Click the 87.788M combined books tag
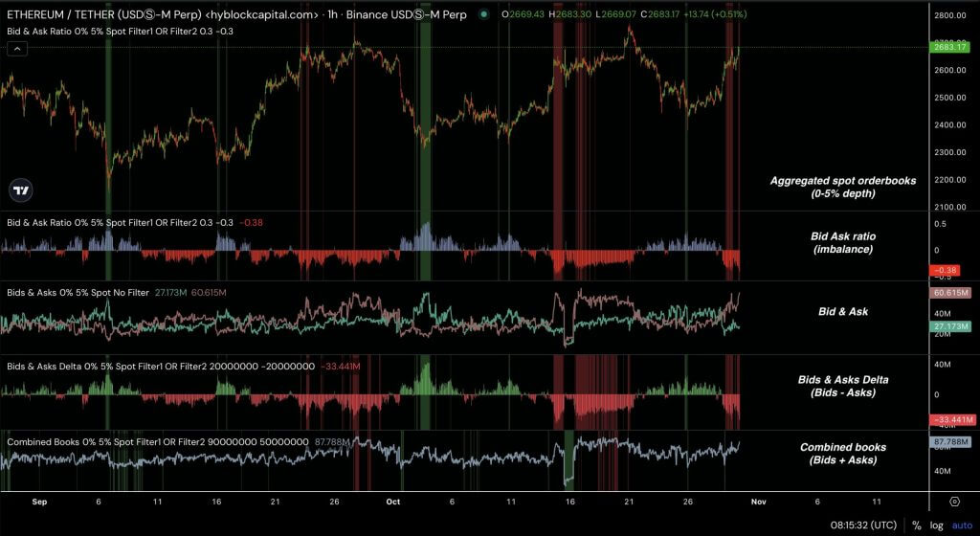Image resolution: width=980 pixels, height=536 pixels. point(950,441)
